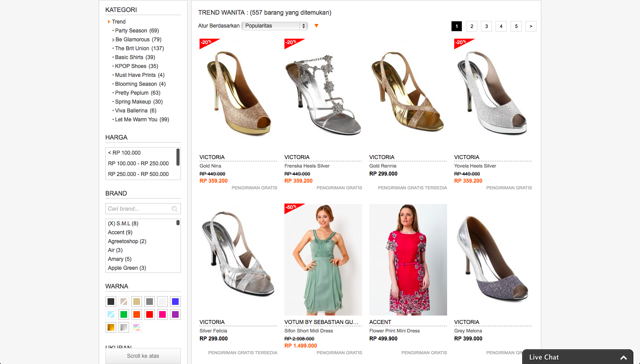The width and height of the screenshot is (640, 364).
Task: Browse The Brit Union category
Action: pyautogui.click(x=140, y=48)
